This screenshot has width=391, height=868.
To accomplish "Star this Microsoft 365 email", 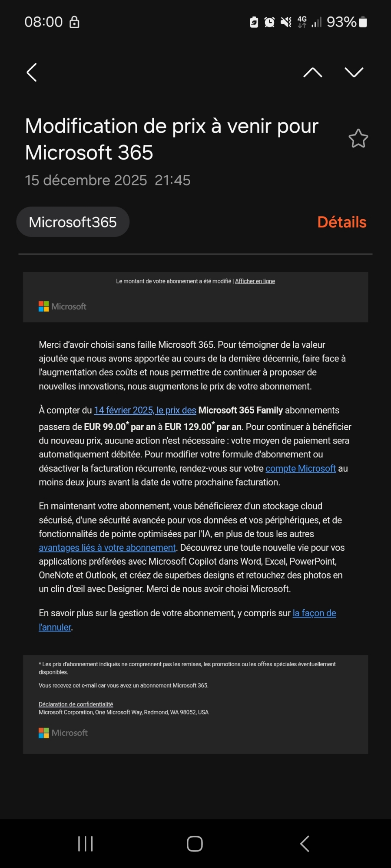I will pyautogui.click(x=358, y=139).
